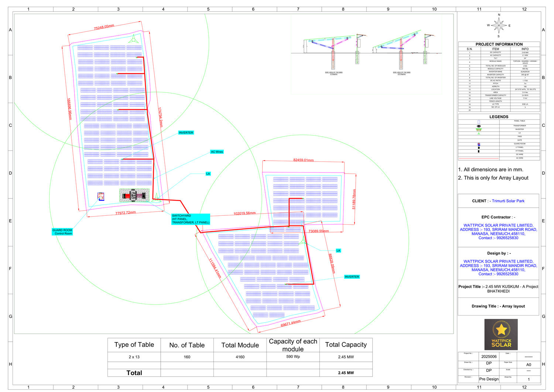
Task: Click the Inverter symbol in Legends
Action: (x=479, y=130)
